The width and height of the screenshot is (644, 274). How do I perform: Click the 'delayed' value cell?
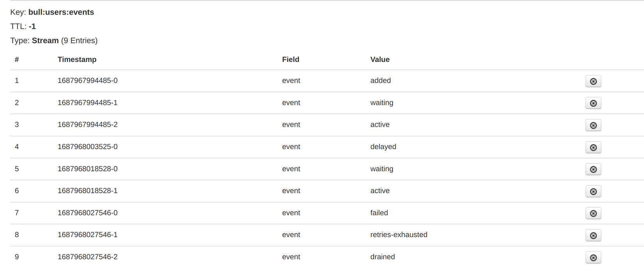click(x=383, y=147)
